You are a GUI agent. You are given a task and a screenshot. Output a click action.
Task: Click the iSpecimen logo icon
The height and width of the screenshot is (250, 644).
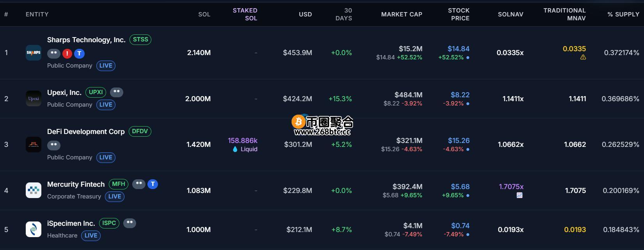click(34, 230)
